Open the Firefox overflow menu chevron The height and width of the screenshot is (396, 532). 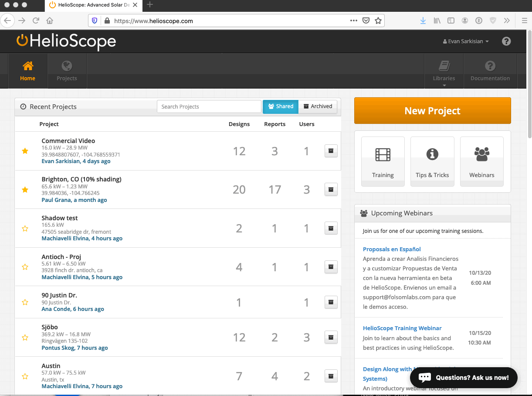click(x=506, y=20)
